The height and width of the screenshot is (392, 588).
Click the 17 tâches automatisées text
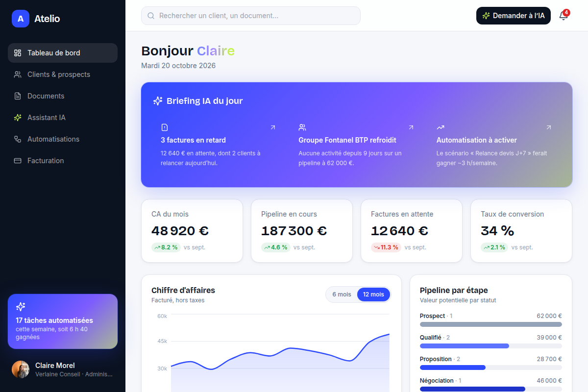(x=54, y=320)
